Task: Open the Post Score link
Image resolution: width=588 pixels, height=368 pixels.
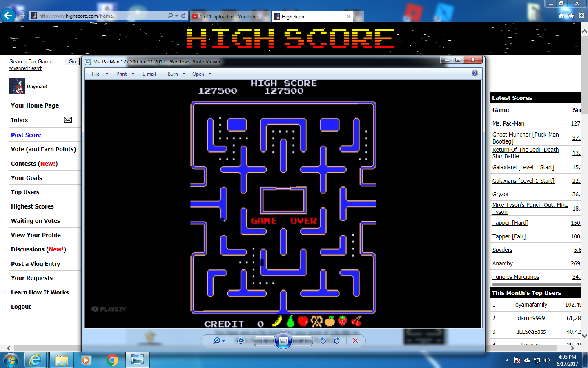Action: pyautogui.click(x=26, y=135)
